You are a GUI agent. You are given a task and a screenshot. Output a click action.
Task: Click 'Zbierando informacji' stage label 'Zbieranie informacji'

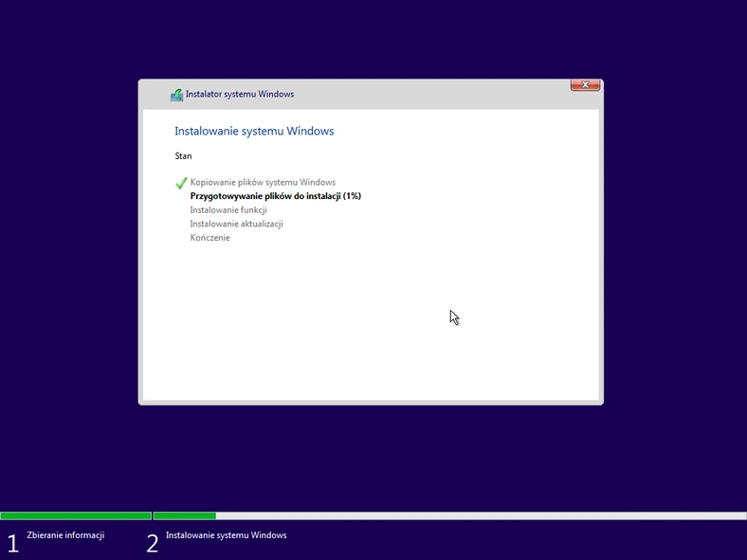[x=65, y=535]
